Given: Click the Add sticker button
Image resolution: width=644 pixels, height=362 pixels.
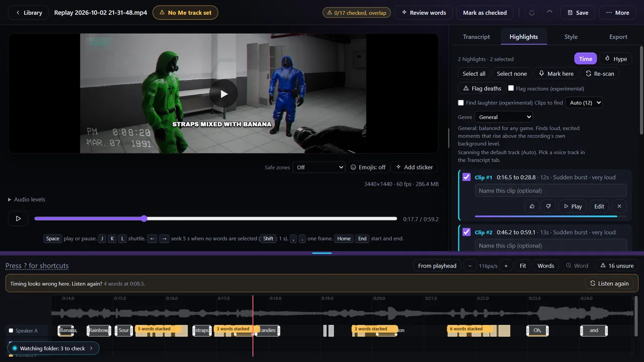Looking at the screenshot, I should [415, 167].
